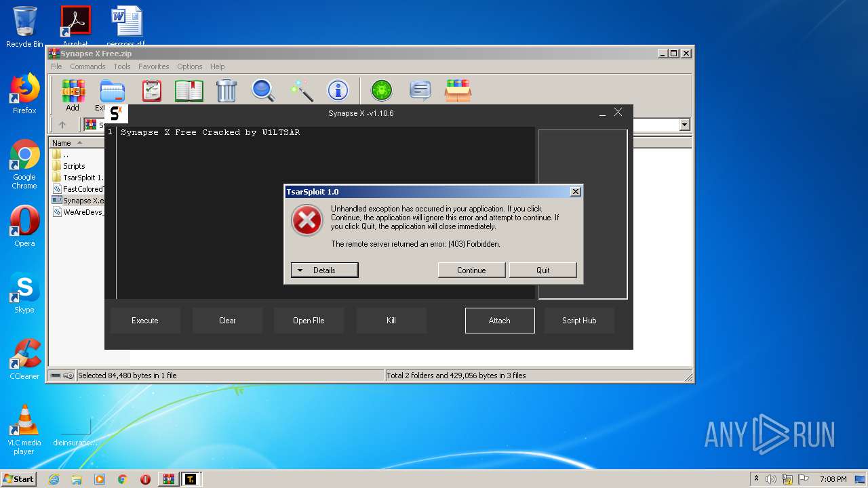This screenshot has width=868, height=488.
Task: Open the Script Hub in Synapse X
Action: click(x=579, y=321)
